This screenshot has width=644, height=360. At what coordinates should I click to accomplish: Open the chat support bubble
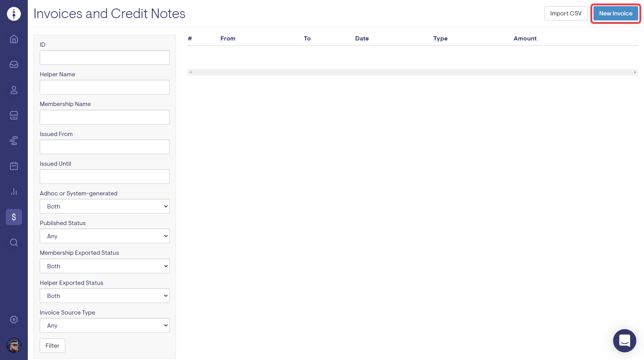(x=624, y=340)
